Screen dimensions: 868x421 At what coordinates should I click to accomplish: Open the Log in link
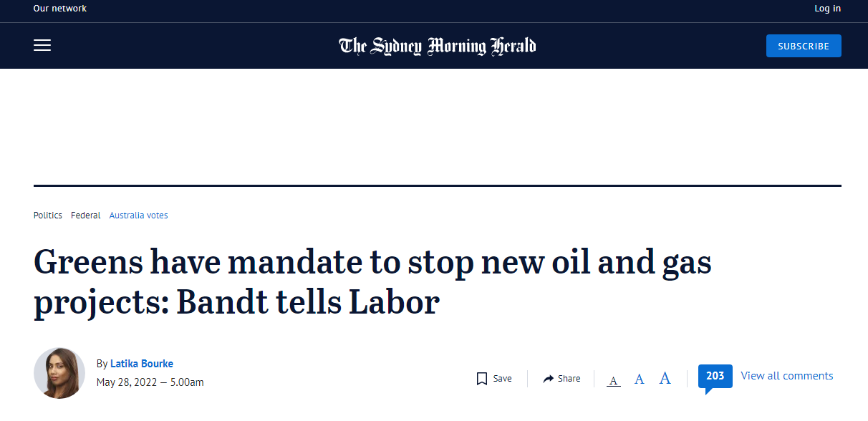tap(827, 9)
